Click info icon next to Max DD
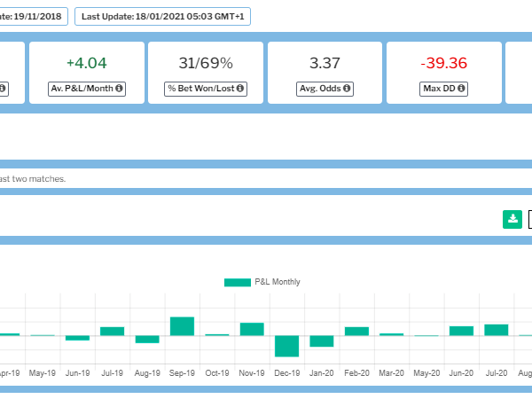The width and height of the screenshot is (532, 399). [x=461, y=88]
